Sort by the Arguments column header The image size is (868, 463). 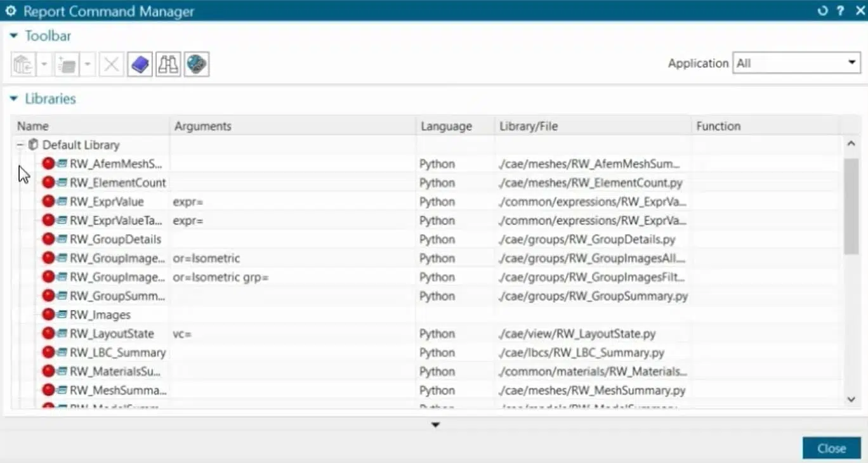pos(293,126)
